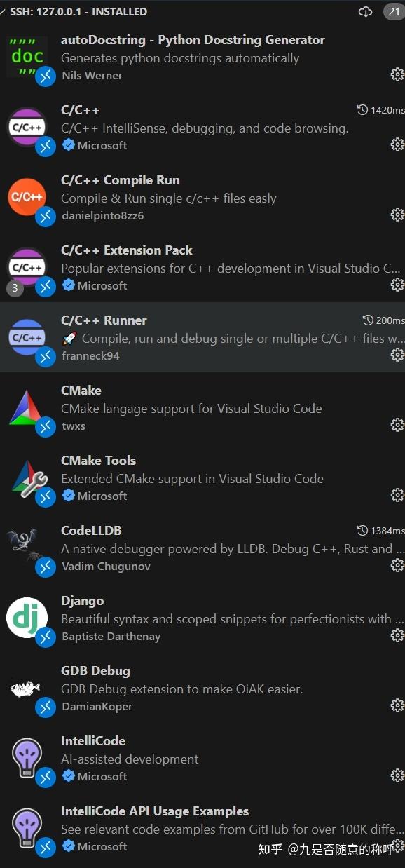Click the remote install indicator on CodeLLDB
The height and width of the screenshot is (868, 405).
[x=46, y=567]
